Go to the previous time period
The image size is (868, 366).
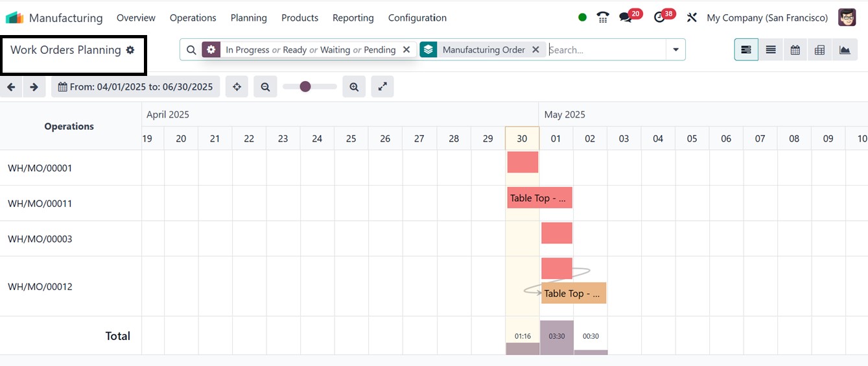click(x=11, y=87)
